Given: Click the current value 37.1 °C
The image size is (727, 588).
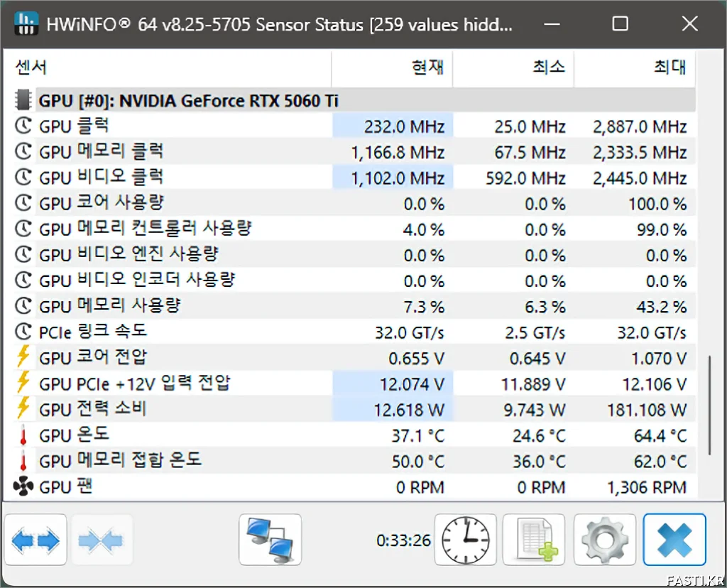Looking at the screenshot, I should [x=418, y=436].
